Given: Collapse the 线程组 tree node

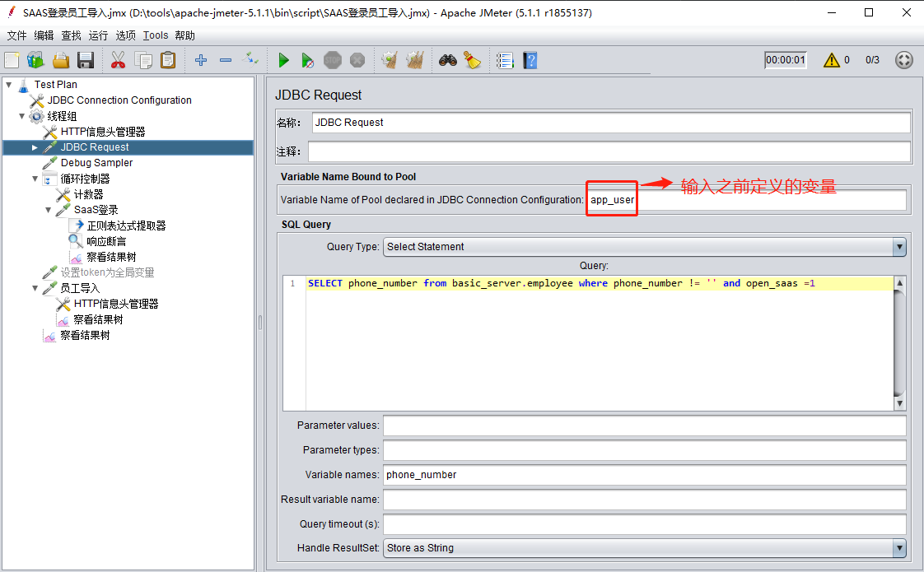Looking at the screenshot, I should (21, 116).
